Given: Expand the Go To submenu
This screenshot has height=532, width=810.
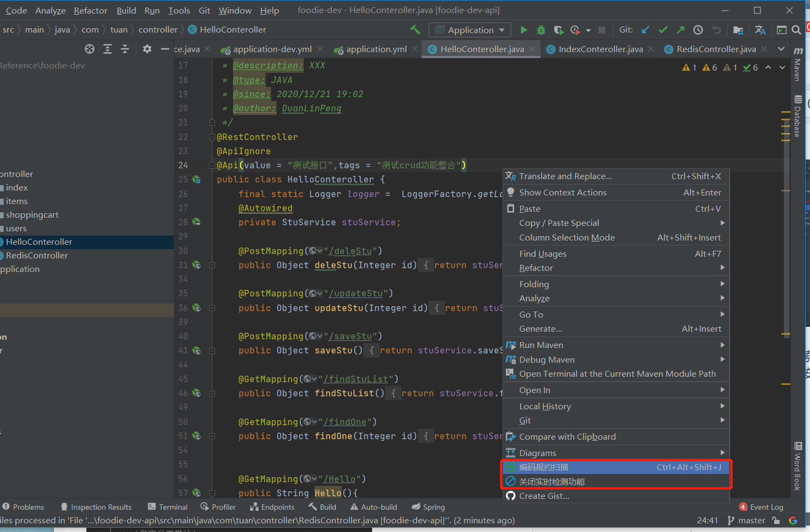Looking at the screenshot, I should 616,315.
